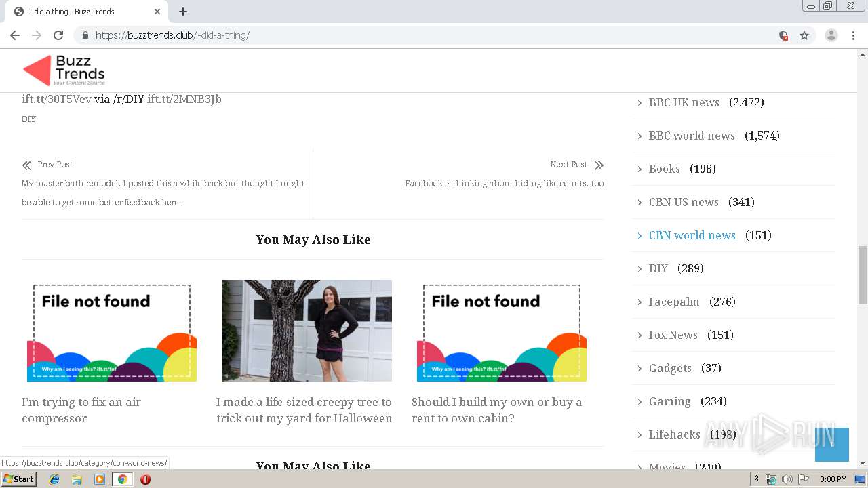Open the file explorer taskbar icon

click(x=77, y=479)
